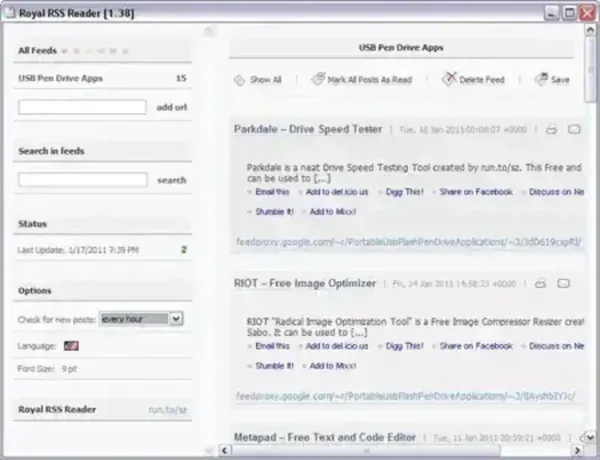
Task: Click Stumble It! under RIOT post
Action: click(274, 366)
